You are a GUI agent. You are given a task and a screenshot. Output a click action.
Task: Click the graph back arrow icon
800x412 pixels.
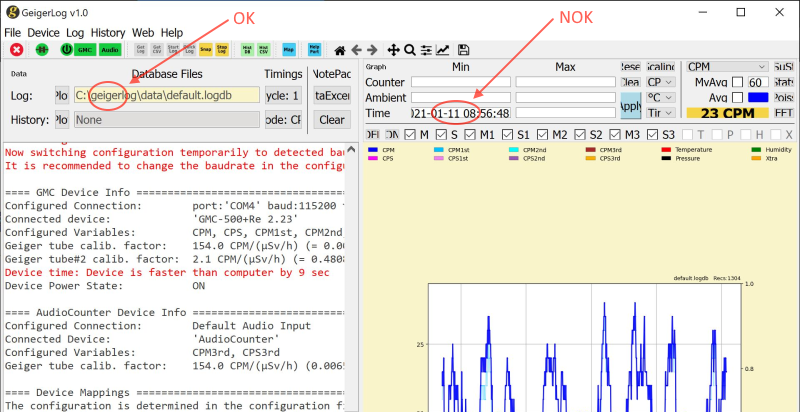(356, 50)
